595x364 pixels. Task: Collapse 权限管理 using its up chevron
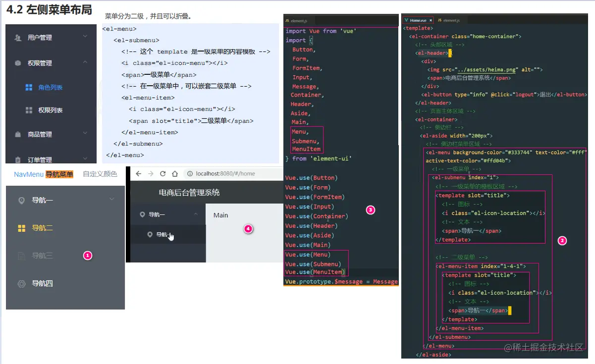85,62
